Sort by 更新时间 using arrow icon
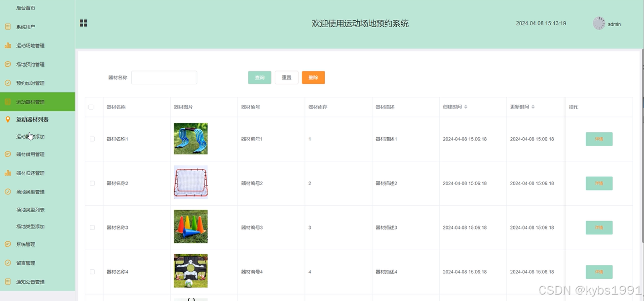Screen dimensions: 644x301 (533, 107)
